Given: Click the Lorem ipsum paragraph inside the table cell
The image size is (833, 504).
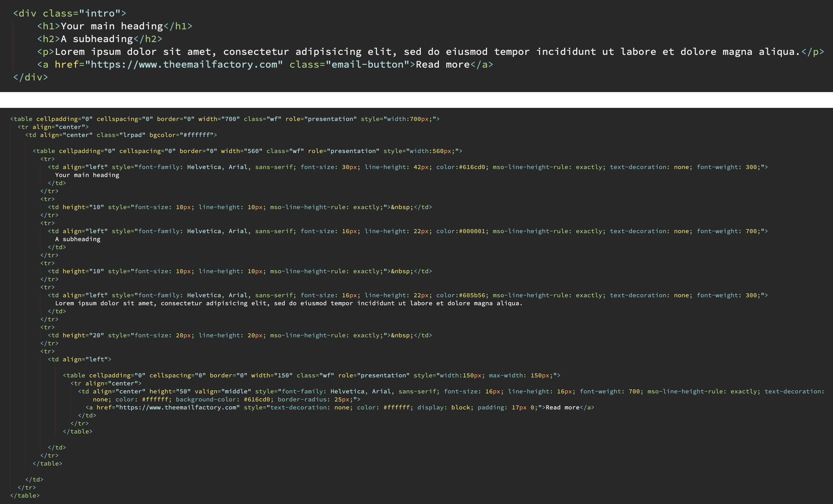Looking at the screenshot, I should (289, 303).
